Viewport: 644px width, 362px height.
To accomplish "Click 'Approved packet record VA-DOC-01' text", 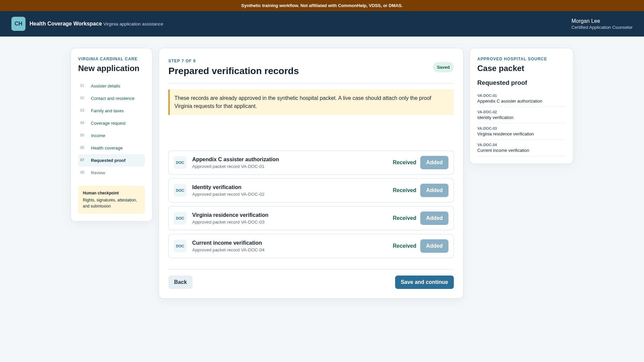I will 228,167.
